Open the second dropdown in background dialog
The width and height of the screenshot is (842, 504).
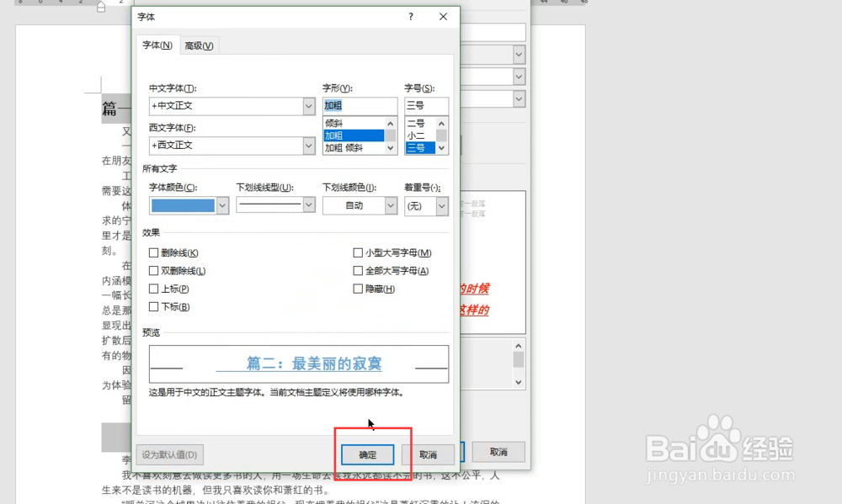tap(519, 77)
